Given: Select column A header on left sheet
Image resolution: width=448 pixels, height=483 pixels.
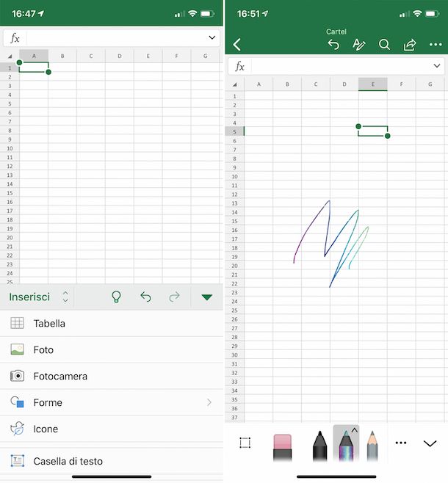Looking at the screenshot, I should click(34, 56).
